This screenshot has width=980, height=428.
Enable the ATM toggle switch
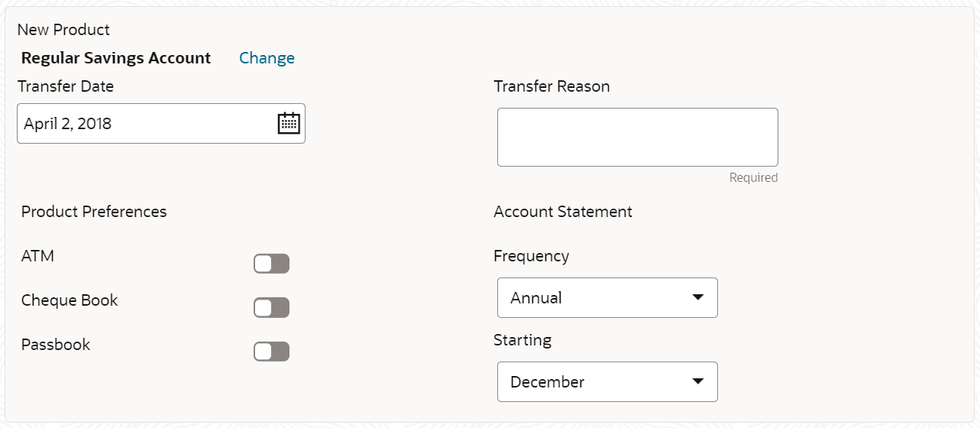pyautogui.click(x=271, y=264)
